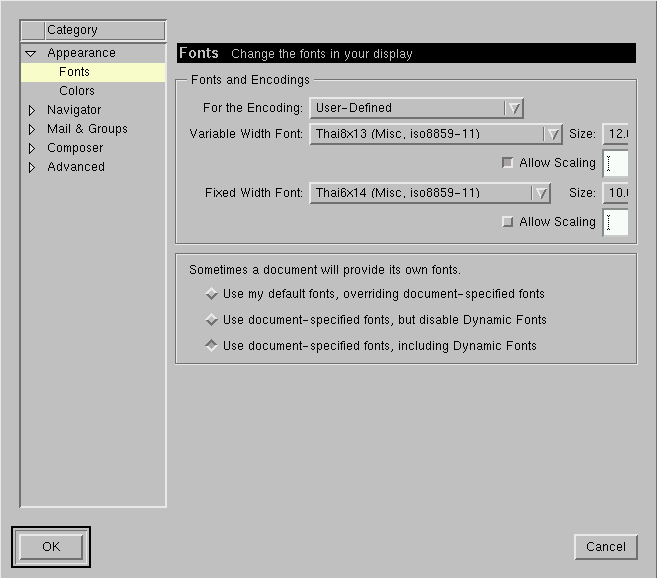This screenshot has height=578, width=657.
Task: Enable Allow Scaling for fixed width font
Action: [x=507, y=222]
